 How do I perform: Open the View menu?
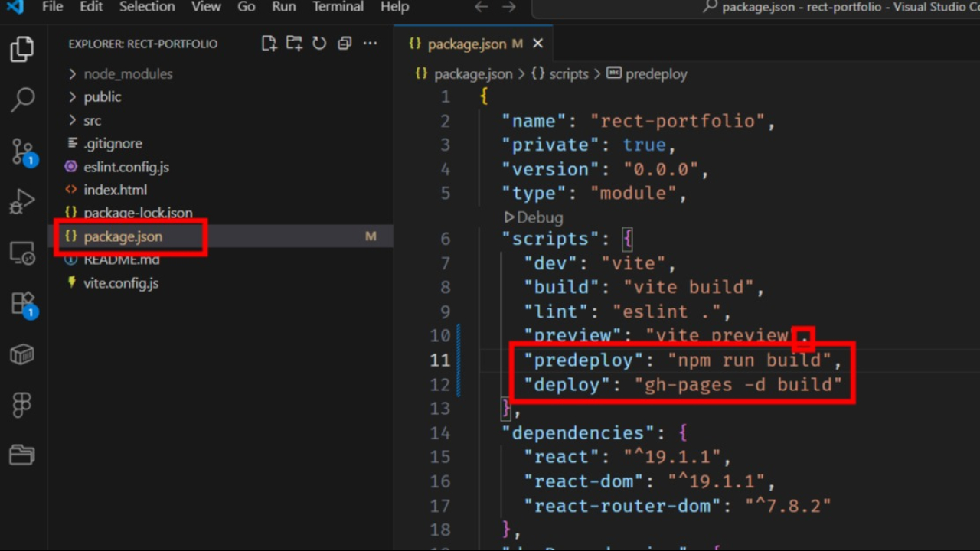[206, 7]
